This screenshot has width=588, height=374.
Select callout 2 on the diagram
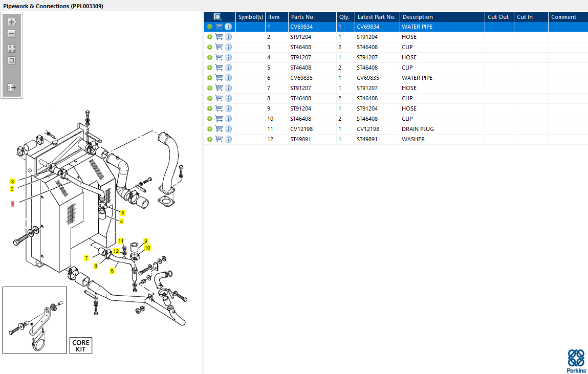coord(12,189)
